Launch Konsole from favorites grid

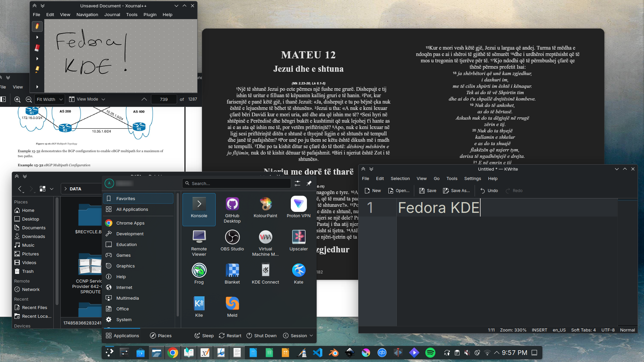point(199,208)
